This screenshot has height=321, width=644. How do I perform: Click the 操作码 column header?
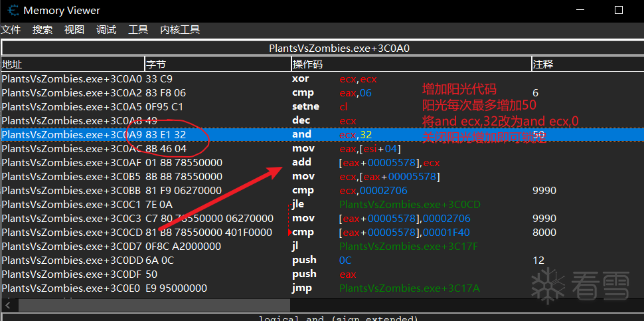coord(411,64)
